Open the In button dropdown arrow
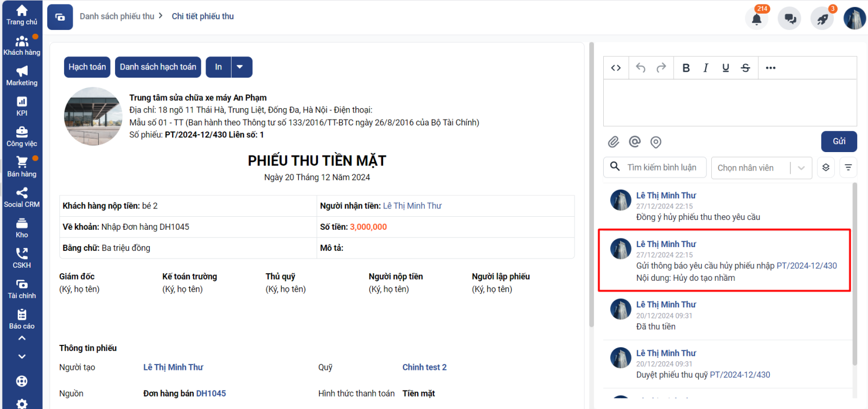 click(x=240, y=67)
